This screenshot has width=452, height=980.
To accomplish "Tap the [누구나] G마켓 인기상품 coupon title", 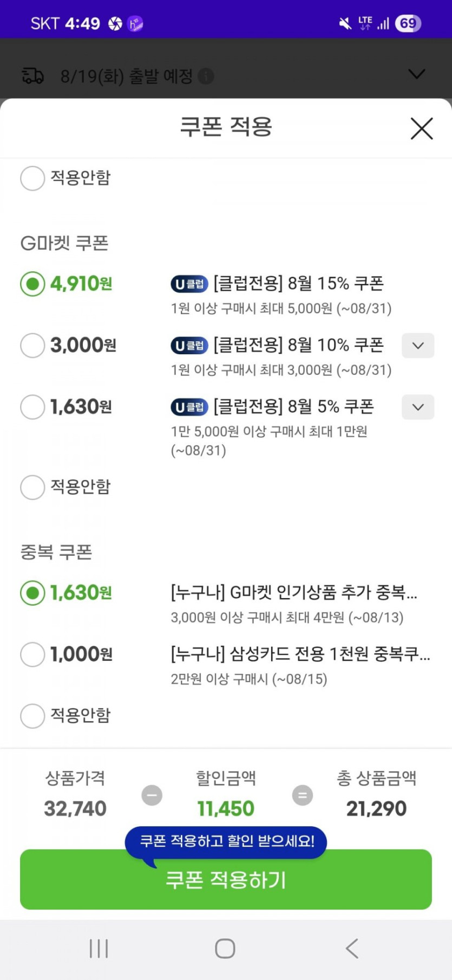I will coord(294,593).
